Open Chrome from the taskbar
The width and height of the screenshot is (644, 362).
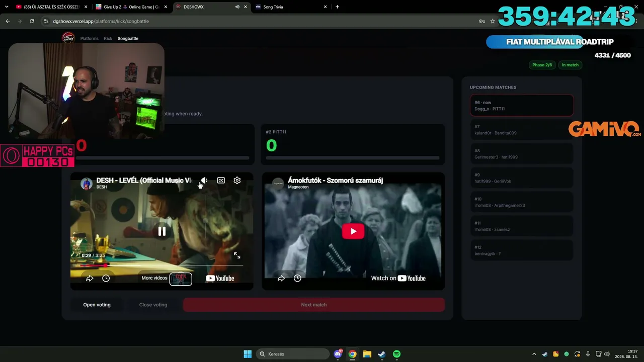(x=353, y=354)
